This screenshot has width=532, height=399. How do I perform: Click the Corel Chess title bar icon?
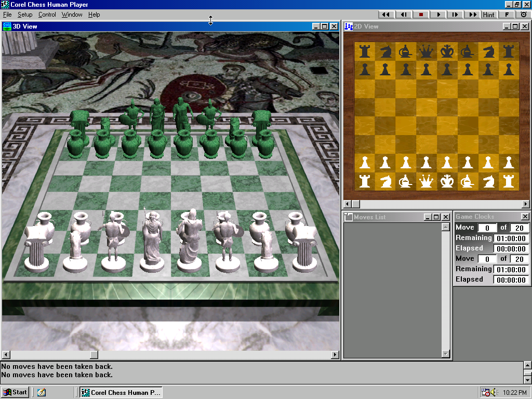pyautogui.click(x=5, y=4)
